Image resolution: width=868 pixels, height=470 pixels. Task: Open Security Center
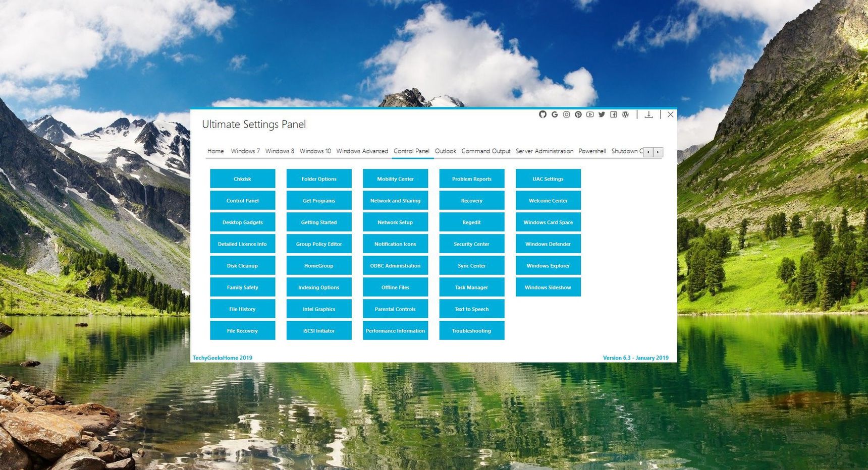point(472,244)
